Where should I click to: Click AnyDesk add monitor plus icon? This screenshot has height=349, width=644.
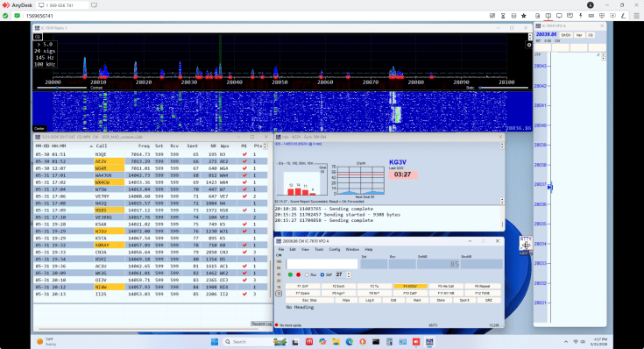pyautogui.click(x=612, y=16)
